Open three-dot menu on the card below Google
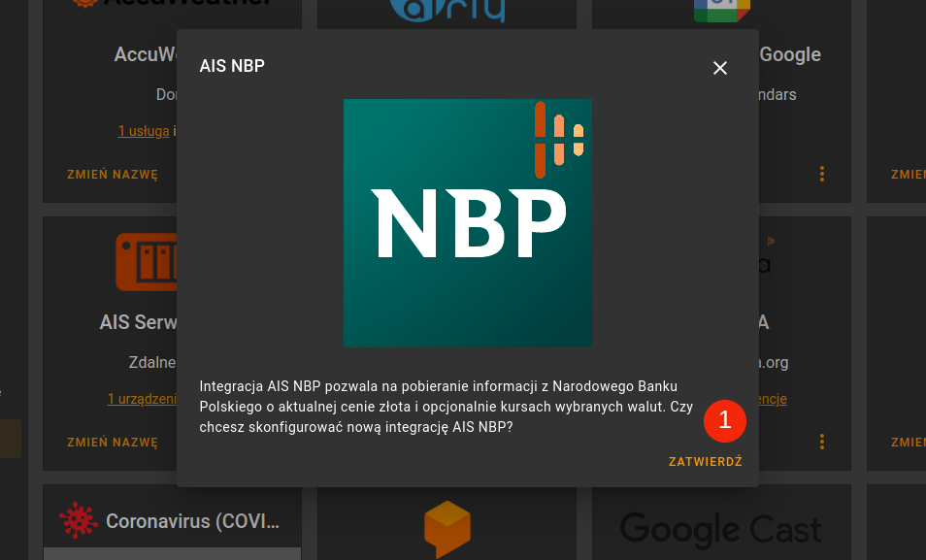926x560 pixels. (x=822, y=442)
